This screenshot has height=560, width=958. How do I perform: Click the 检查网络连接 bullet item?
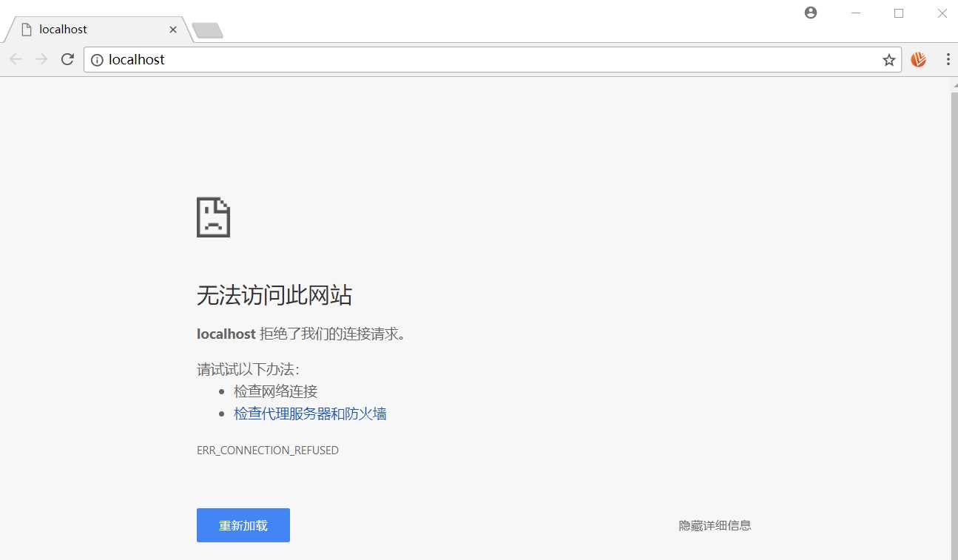tap(274, 391)
